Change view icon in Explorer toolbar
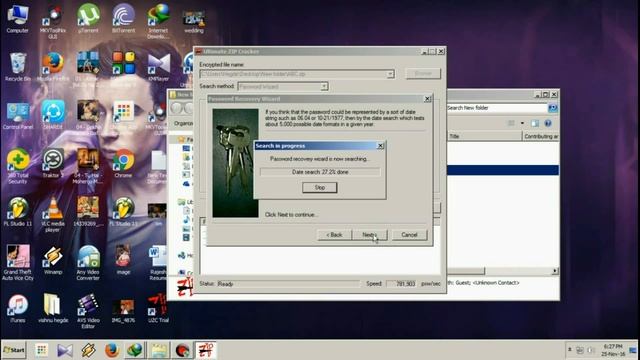The width and height of the screenshot is (640, 360). point(511,123)
